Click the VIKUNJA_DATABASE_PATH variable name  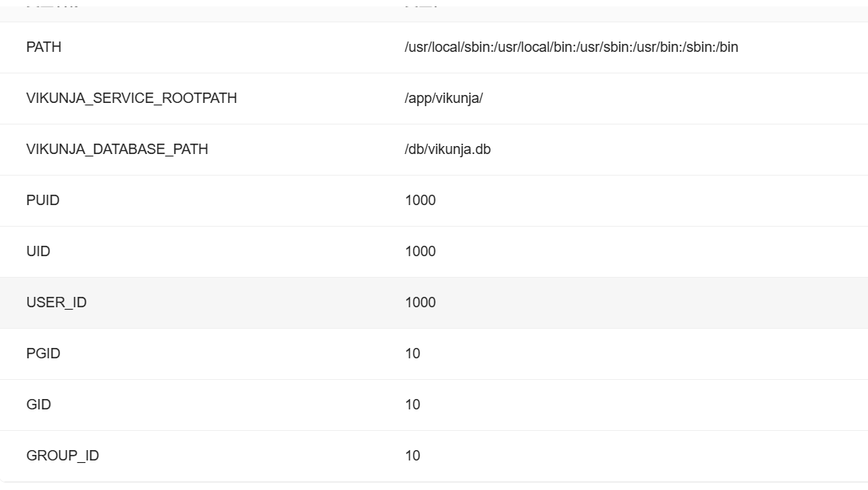coord(117,149)
